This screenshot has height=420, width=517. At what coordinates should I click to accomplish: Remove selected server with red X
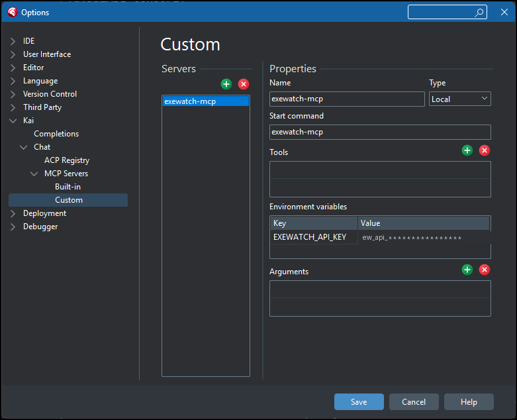244,84
